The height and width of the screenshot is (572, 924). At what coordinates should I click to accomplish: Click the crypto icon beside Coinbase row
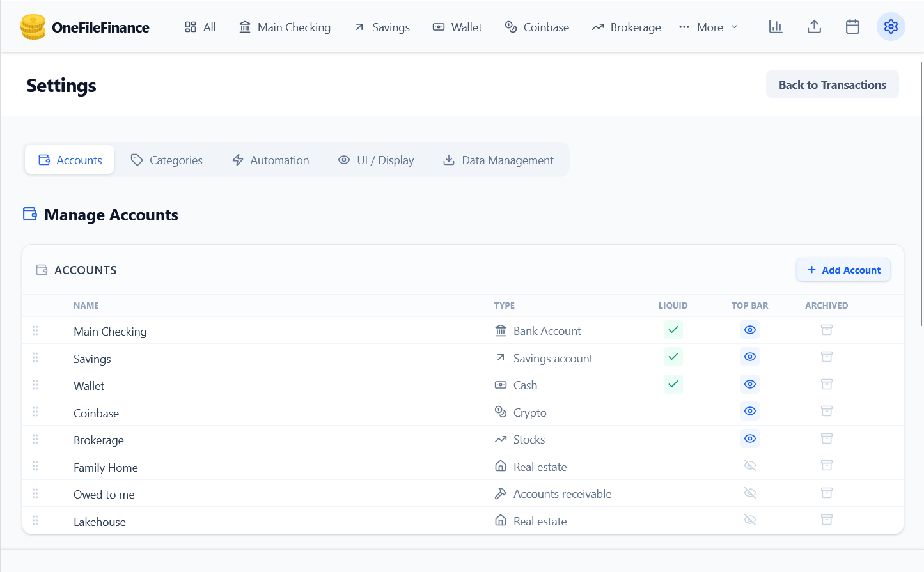[501, 412]
